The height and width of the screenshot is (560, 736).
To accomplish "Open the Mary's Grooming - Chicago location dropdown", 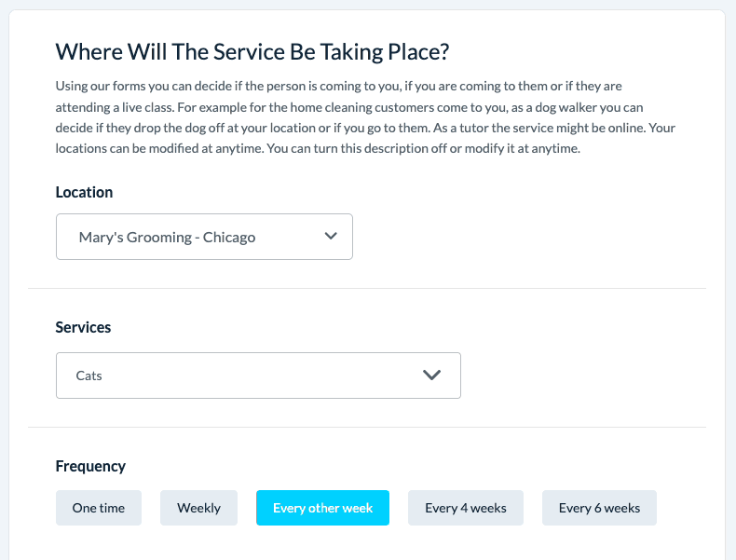I will pyautogui.click(x=204, y=237).
